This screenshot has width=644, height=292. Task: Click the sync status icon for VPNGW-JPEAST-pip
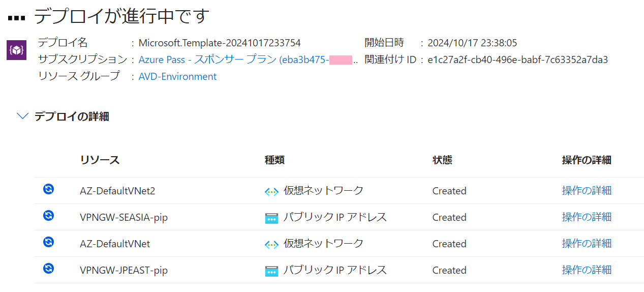(48, 269)
